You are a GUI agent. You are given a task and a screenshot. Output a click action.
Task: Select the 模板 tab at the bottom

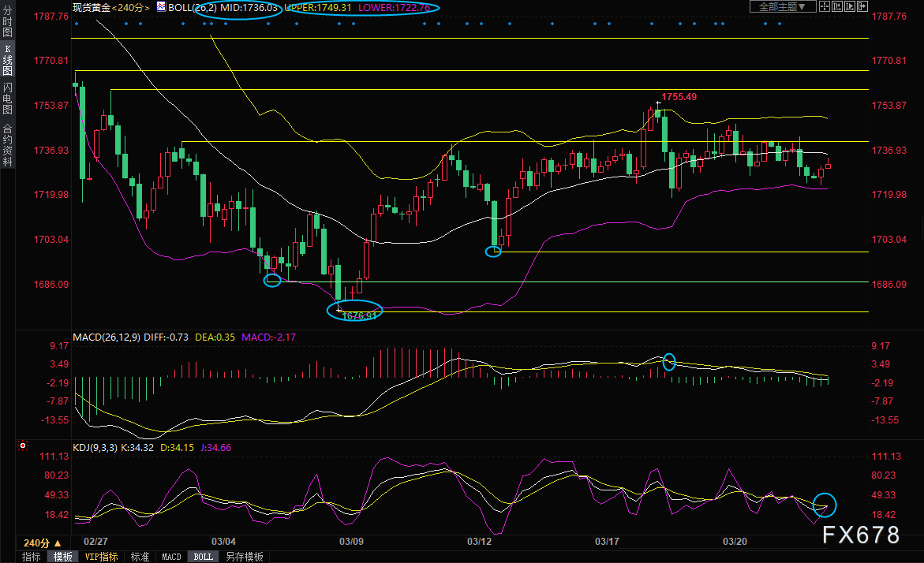pyautogui.click(x=63, y=557)
